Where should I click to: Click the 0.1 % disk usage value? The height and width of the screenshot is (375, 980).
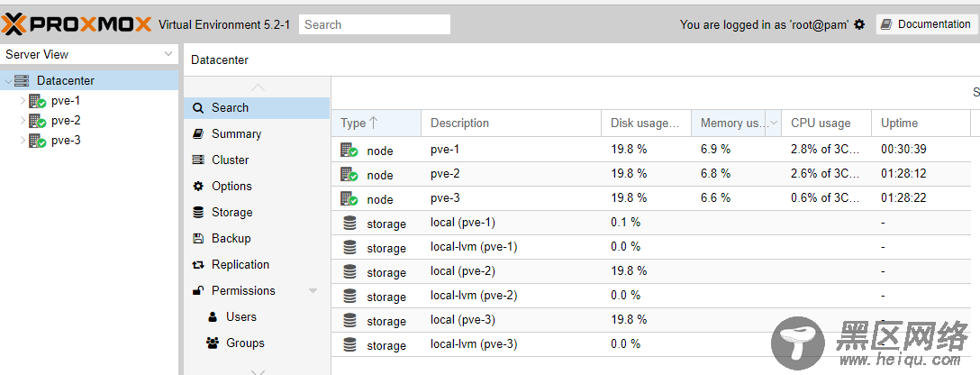tap(626, 223)
